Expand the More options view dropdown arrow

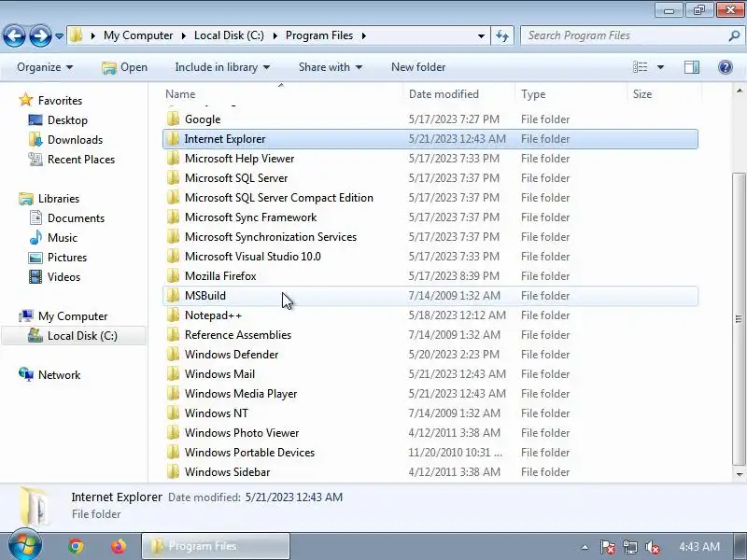click(x=660, y=67)
